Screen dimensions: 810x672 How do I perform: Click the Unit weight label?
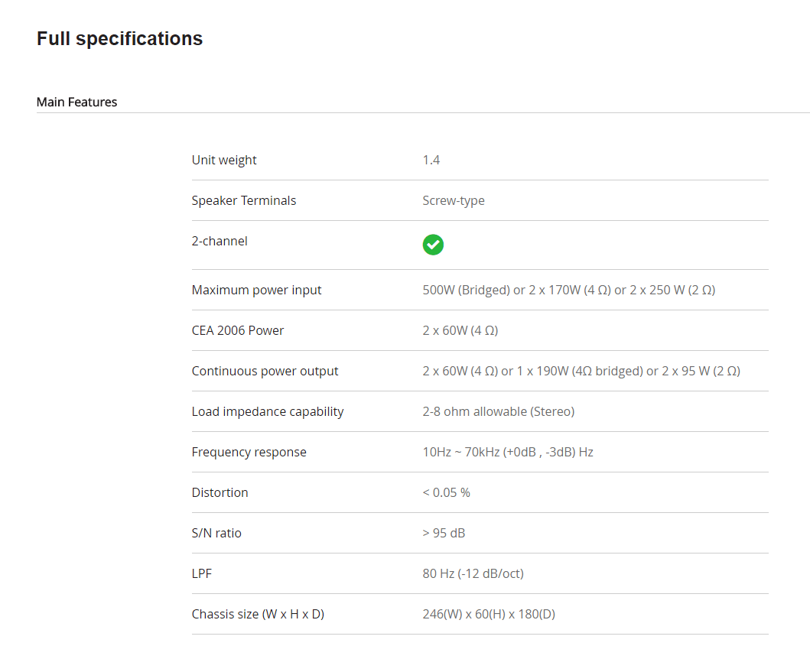223,160
